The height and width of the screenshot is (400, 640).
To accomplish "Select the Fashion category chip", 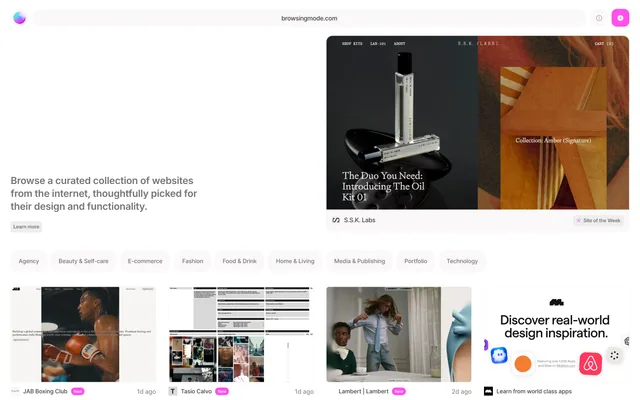I will (x=193, y=261).
